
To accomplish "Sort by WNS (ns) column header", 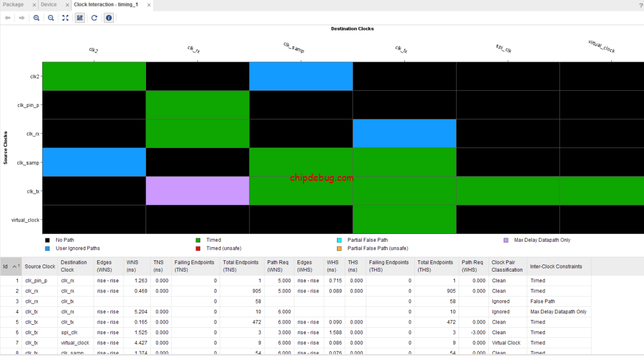I will [x=132, y=266].
